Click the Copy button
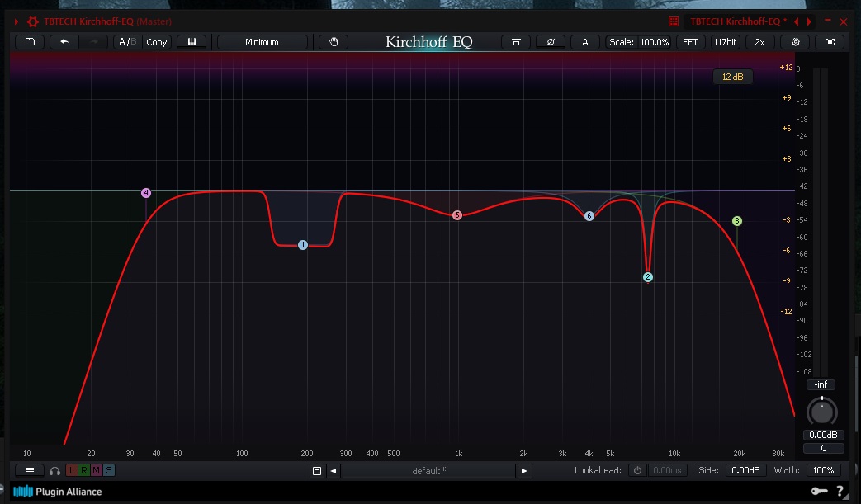The height and width of the screenshot is (504, 861). [157, 42]
